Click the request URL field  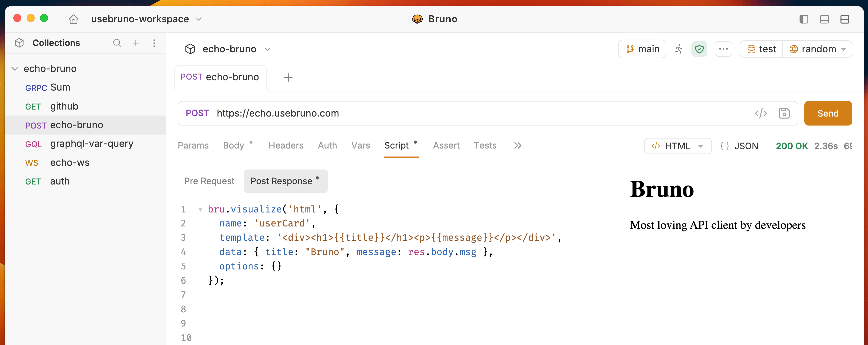click(x=482, y=113)
